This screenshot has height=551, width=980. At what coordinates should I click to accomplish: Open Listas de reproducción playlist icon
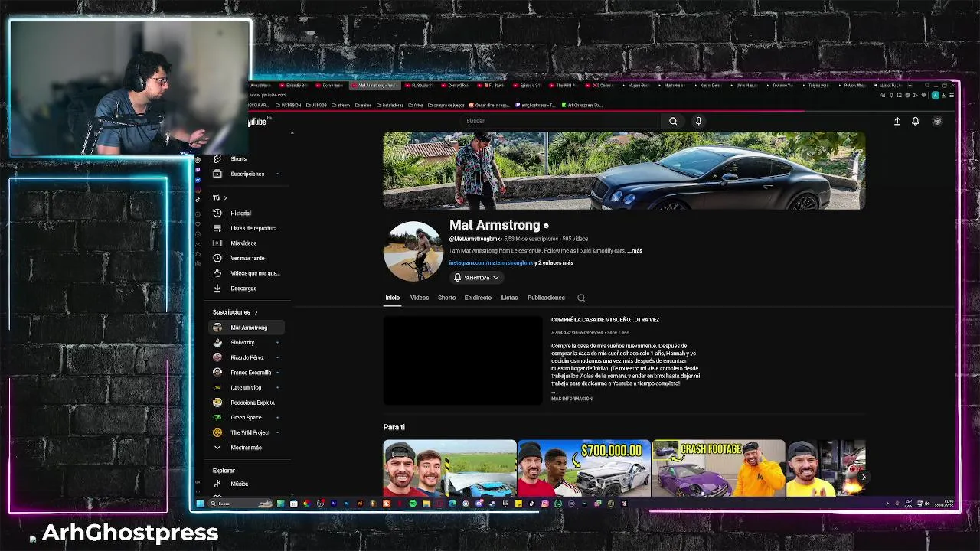tap(217, 228)
